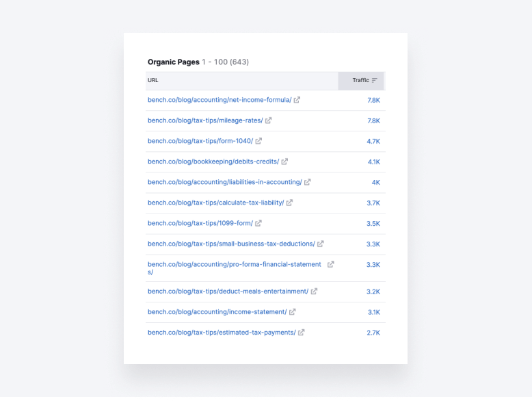Click the 7.8K traffic value for net-income-formula
Screen dimensions: 532x401
click(x=373, y=100)
